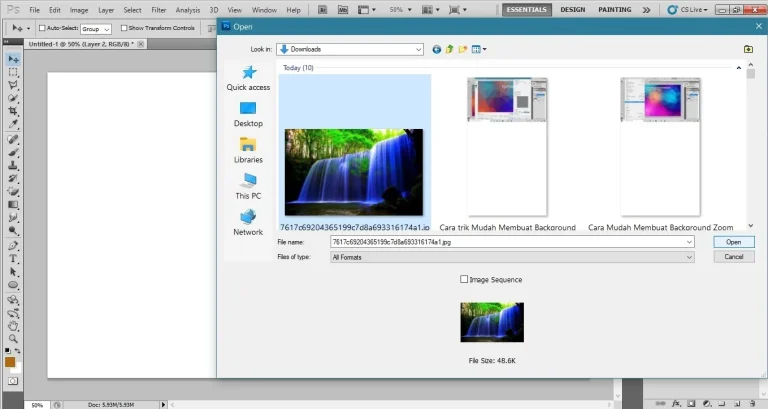Viewport: 768px width, 409px height.
Task: Choose the Horizontal Type tool
Action: [13, 258]
